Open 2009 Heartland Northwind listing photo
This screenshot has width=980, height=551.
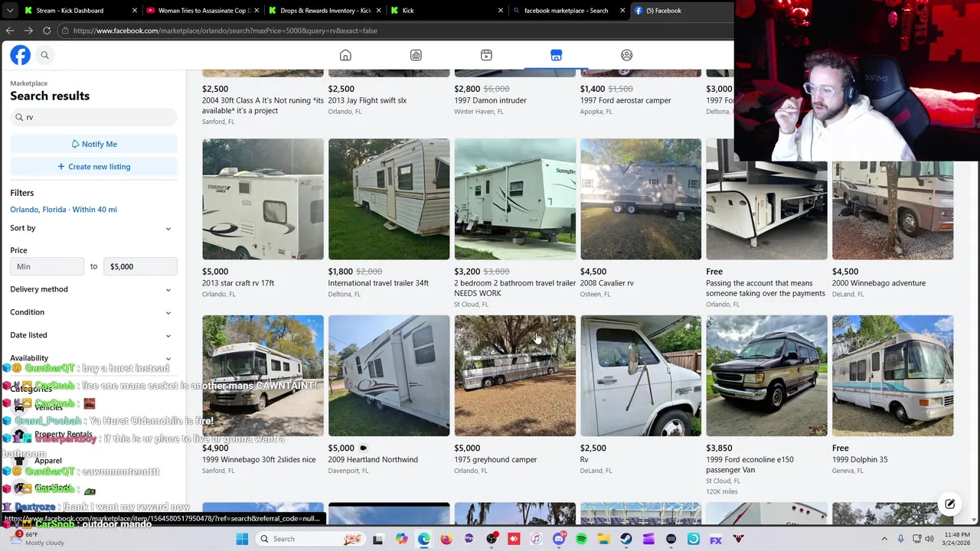coord(389,376)
